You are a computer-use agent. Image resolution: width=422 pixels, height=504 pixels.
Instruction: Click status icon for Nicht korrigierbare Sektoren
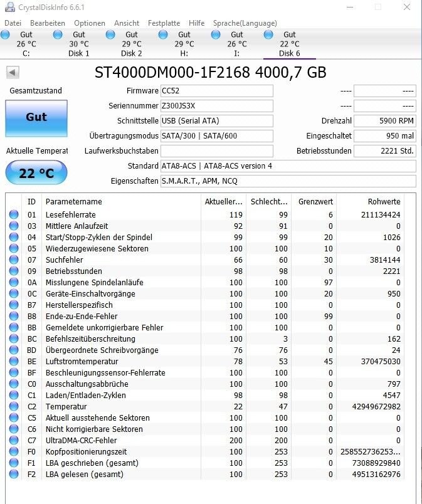click(14, 429)
